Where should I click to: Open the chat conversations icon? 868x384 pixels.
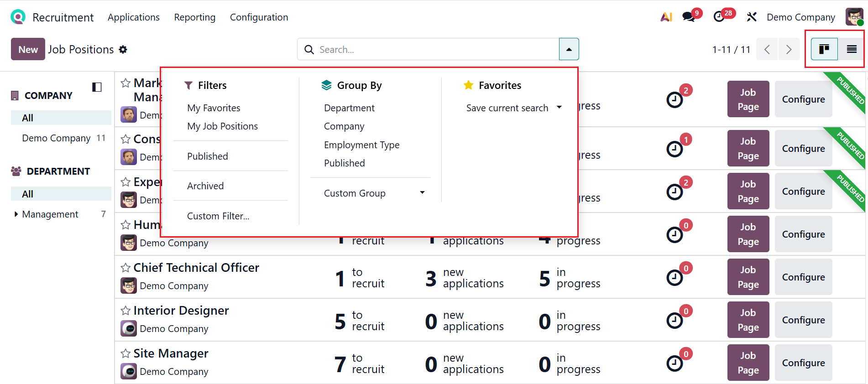689,17
